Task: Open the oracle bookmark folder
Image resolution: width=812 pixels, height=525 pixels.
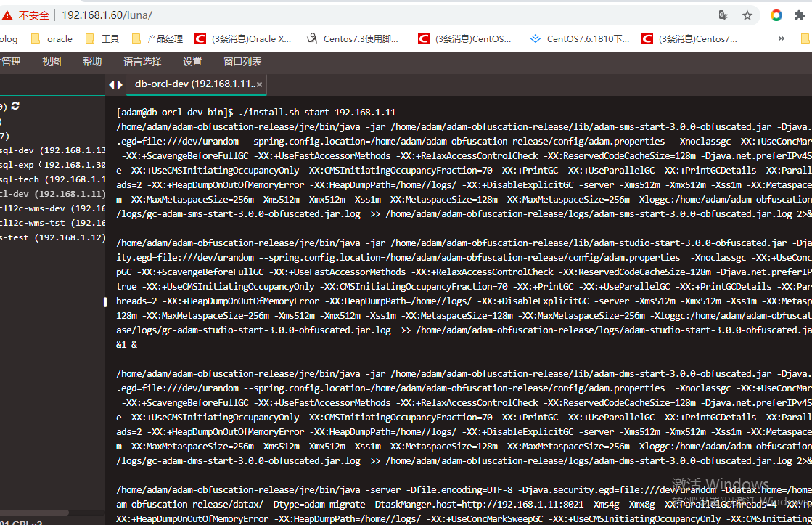Action: click(x=52, y=39)
